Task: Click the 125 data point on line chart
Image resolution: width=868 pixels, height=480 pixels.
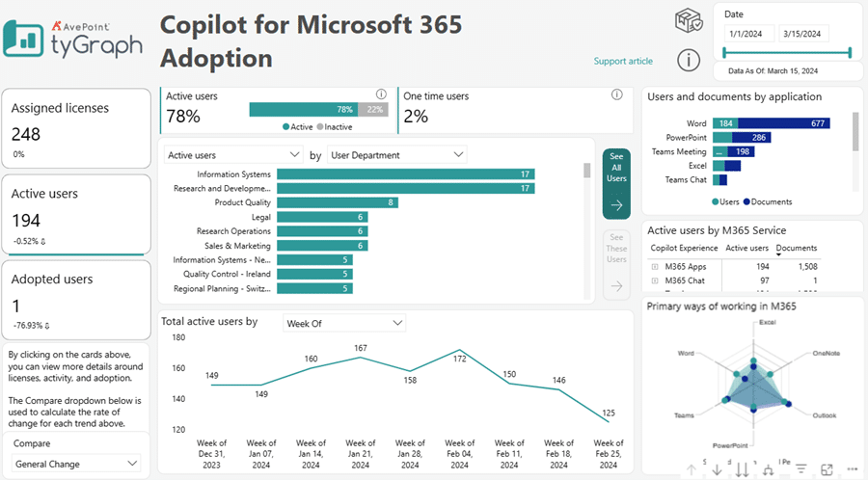Action: [x=608, y=422]
